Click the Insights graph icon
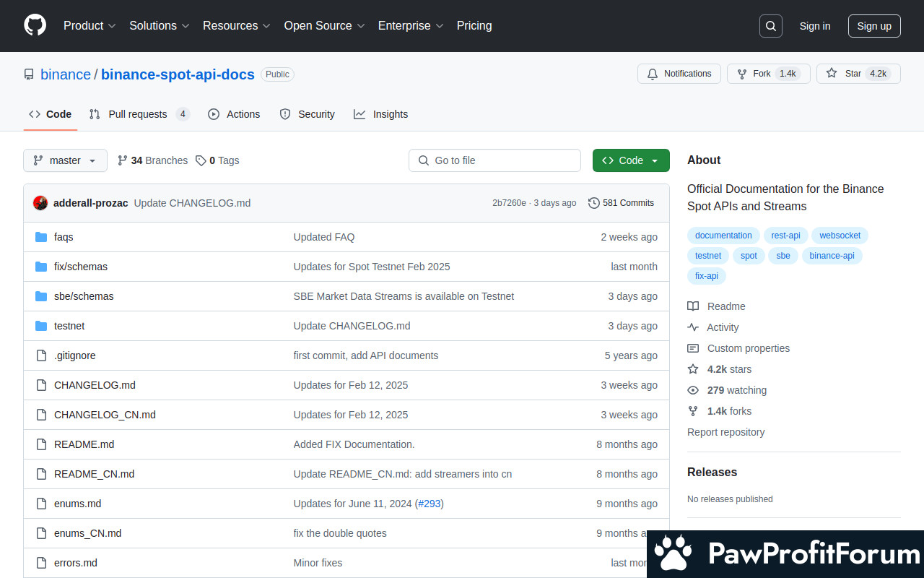This screenshot has height=578, width=924. 359,114
